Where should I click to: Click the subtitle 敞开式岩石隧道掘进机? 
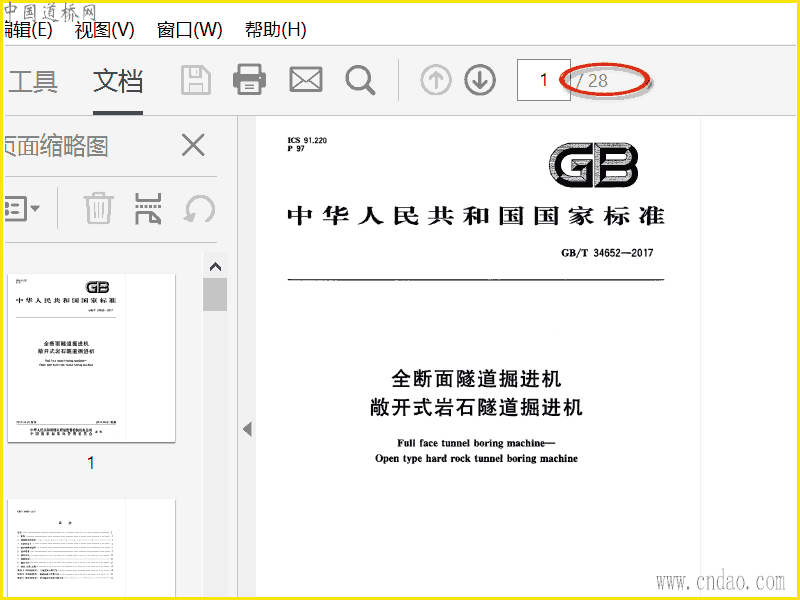pyautogui.click(x=477, y=408)
